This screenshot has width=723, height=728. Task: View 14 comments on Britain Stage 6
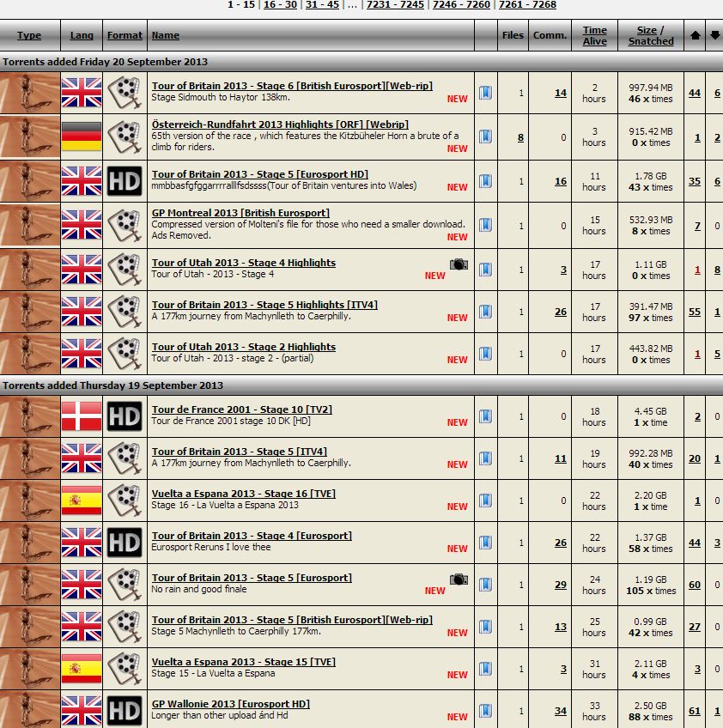click(561, 93)
